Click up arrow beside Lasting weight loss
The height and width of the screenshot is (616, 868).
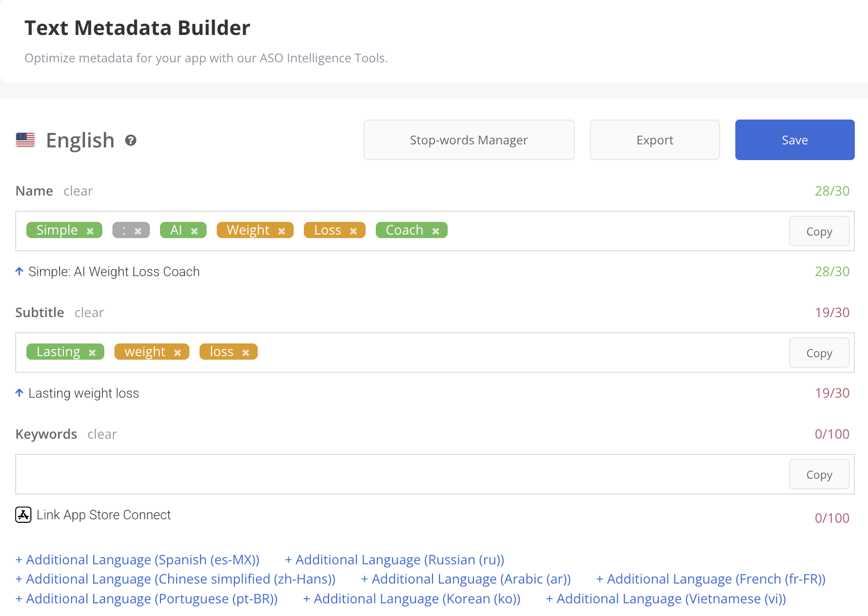(x=19, y=393)
